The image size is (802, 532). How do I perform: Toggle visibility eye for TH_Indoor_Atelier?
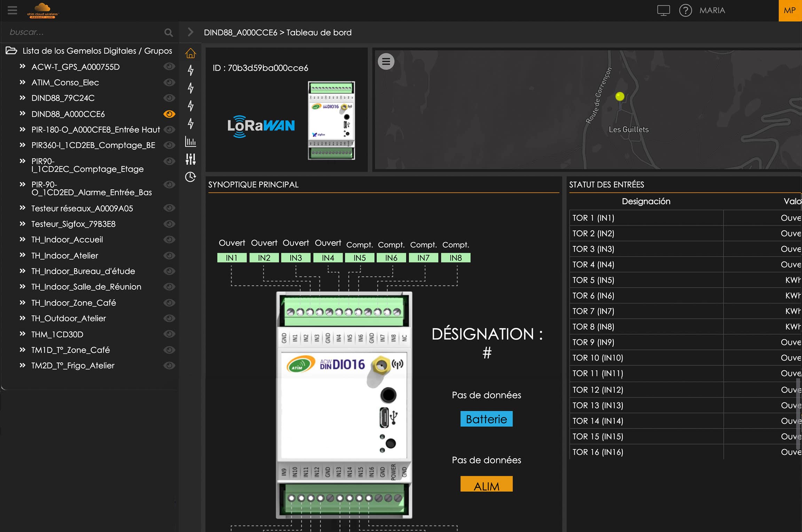coord(169,255)
